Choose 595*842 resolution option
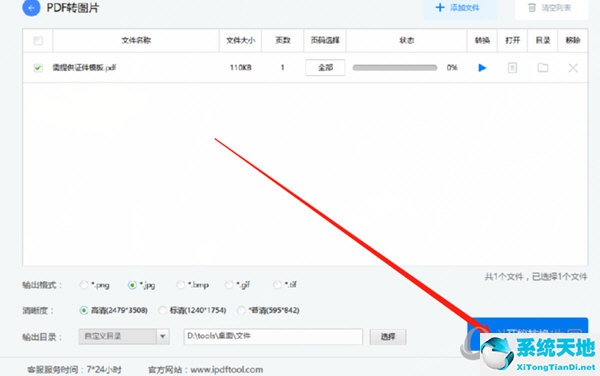Viewport: 600px width, 376px height. (x=241, y=310)
